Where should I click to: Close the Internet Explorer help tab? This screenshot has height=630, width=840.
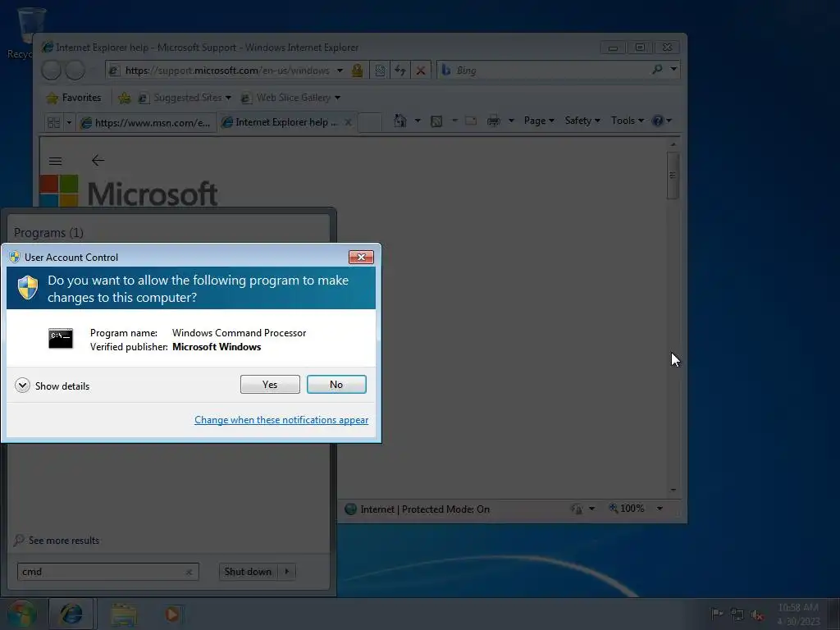click(x=348, y=122)
